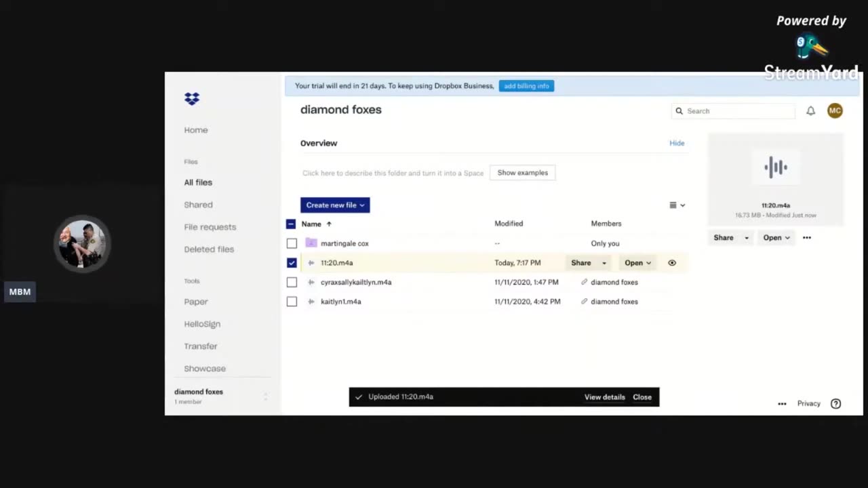This screenshot has width=868, height=488.
Task: Open the help question mark icon
Action: [835, 403]
